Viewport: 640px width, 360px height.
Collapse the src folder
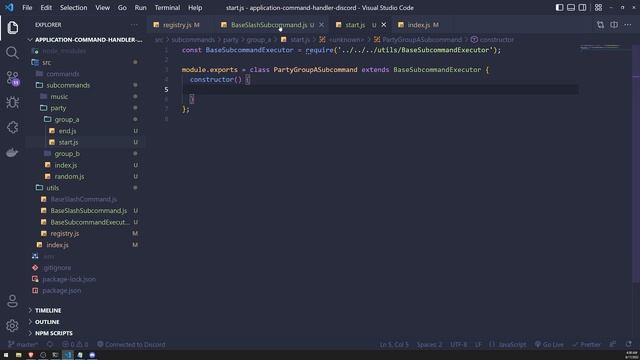[86, 62]
